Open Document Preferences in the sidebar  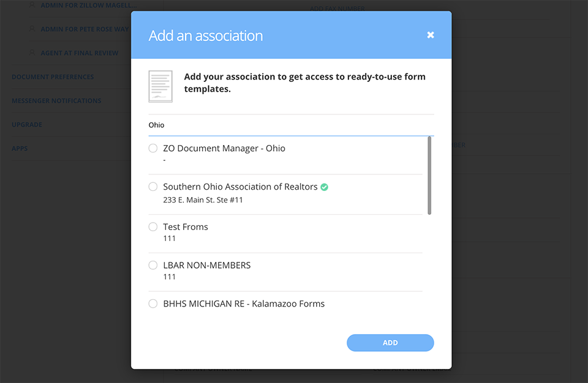point(53,76)
